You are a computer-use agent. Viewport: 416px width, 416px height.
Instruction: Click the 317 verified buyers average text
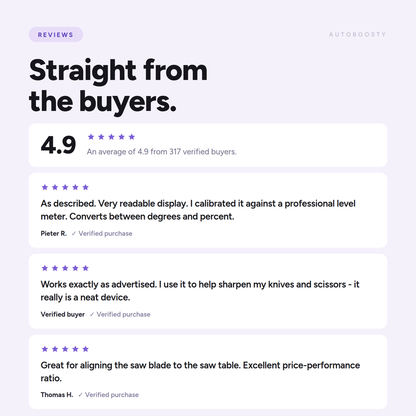point(161,152)
